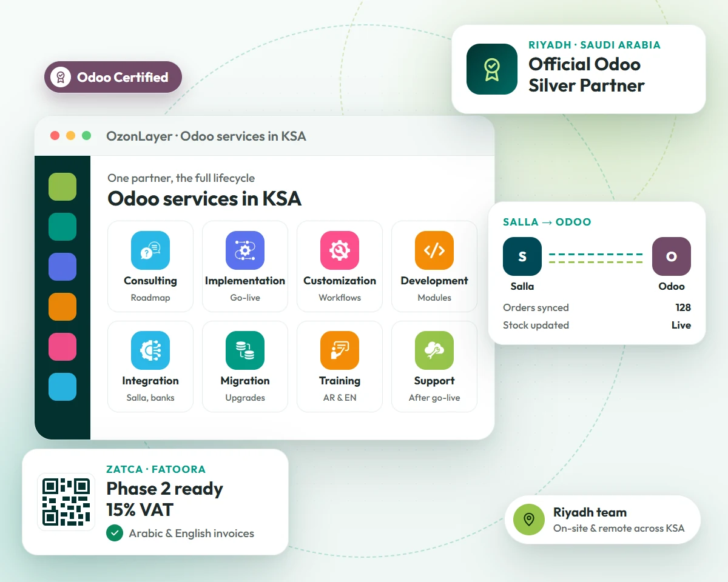Click the green check circle icon
The width and height of the screenshot is (728, 582).
[x=115, y=533]
